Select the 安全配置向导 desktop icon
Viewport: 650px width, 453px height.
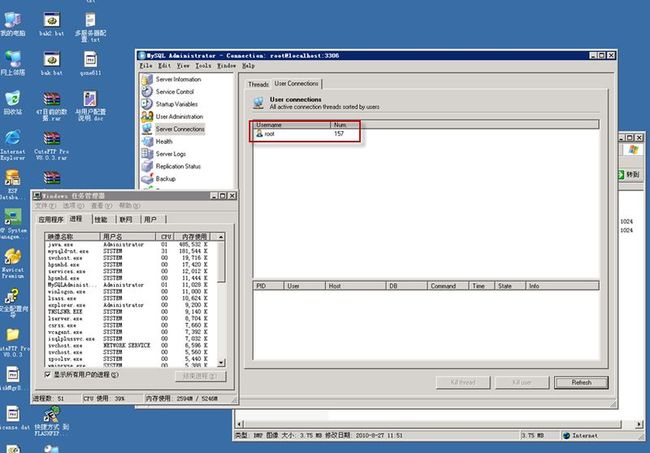click(12, 303)
